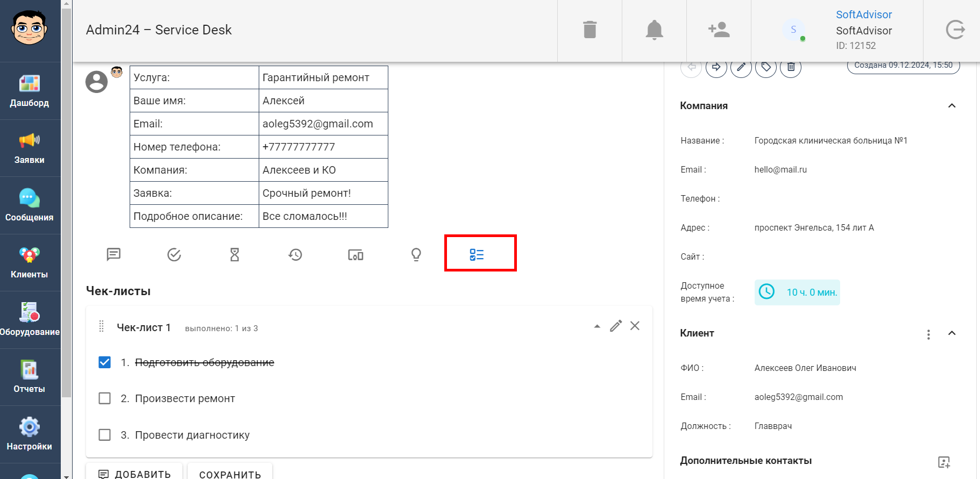Remove Чек-лист 1 with X icon
The image size is (980, 479).
coord(635,326)
